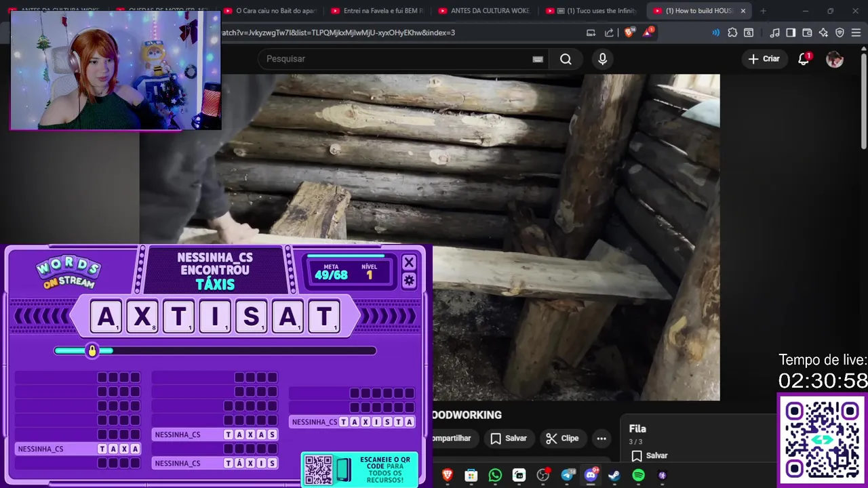Open OBS Studio from the taskbar
868x488 pixels.
click(542, 476)
